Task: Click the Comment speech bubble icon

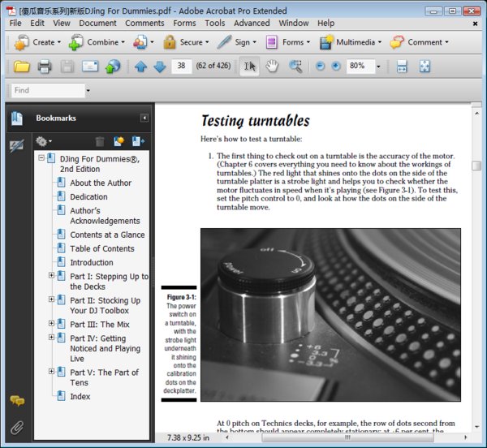Action: click(x=397, y=42)
